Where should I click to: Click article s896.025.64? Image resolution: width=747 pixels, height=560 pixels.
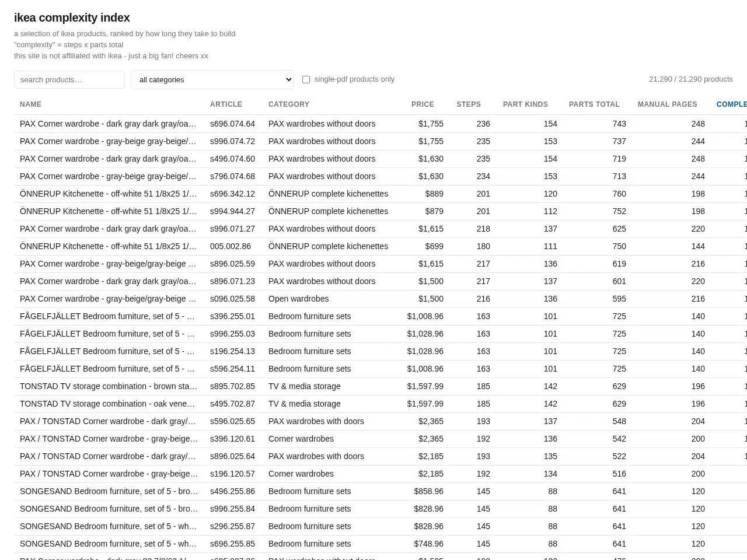(x=232, y=456)
